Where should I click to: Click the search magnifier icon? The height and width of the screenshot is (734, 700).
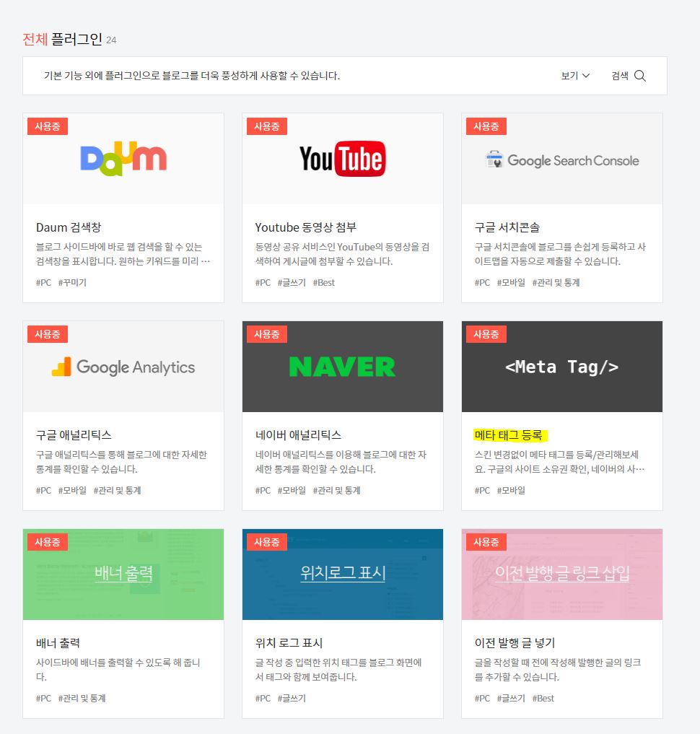point(639,76)
